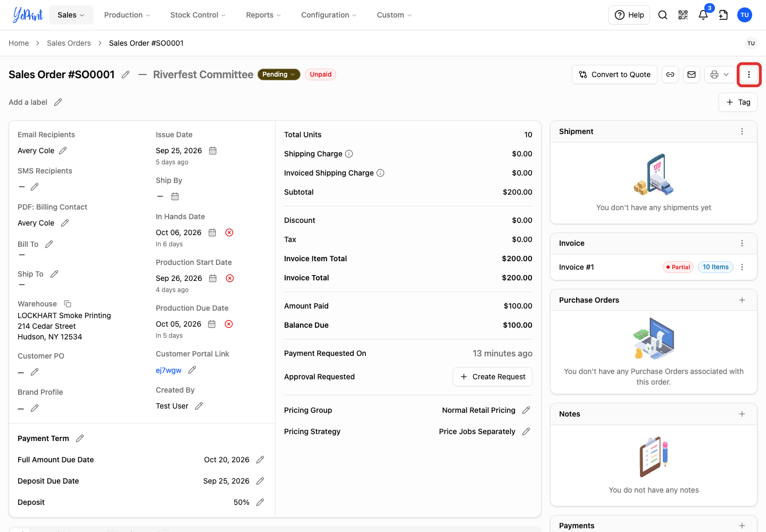This screenshot has height=532, width=766.
Task: Open the more options kebab button
Action: pyautogui.click(x=749, y=74)
